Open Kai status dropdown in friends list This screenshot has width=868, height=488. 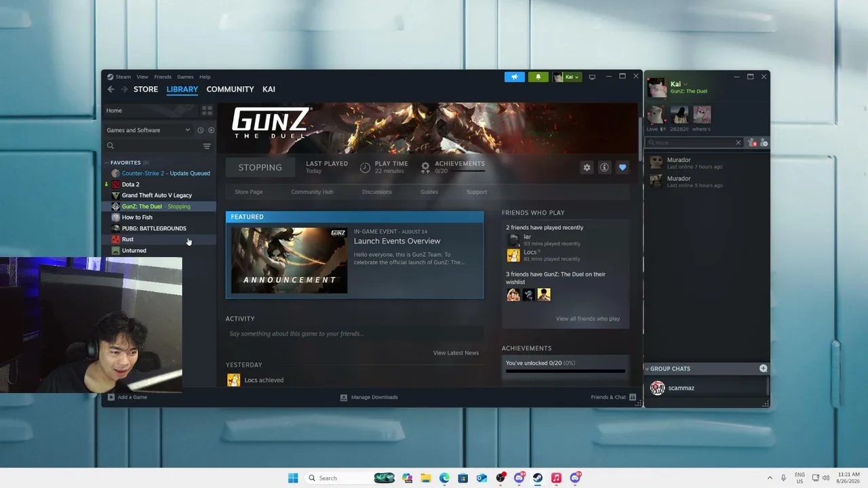tap(686, 84)
